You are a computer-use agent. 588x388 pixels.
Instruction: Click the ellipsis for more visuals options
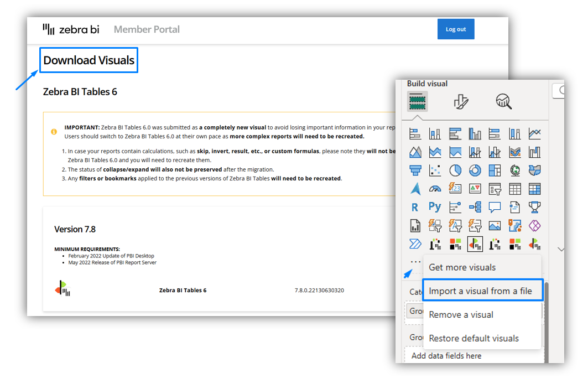coord(415,261)
